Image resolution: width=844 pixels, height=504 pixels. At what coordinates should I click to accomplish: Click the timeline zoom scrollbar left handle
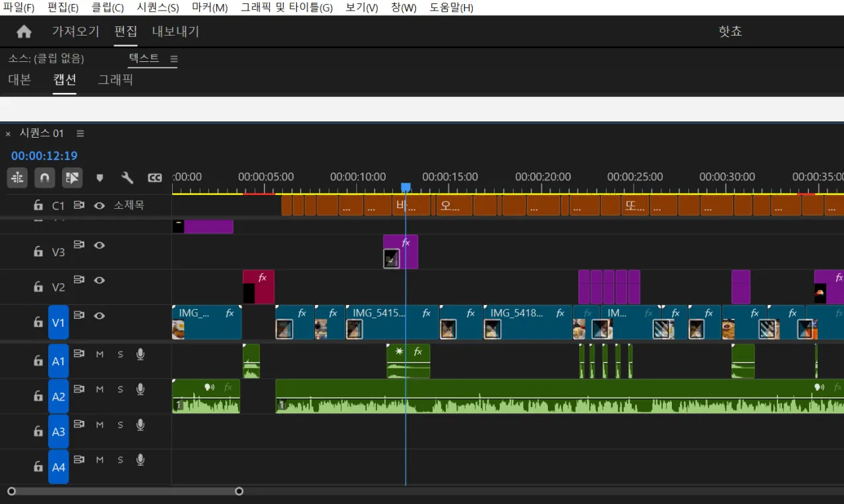click(11, 491)
